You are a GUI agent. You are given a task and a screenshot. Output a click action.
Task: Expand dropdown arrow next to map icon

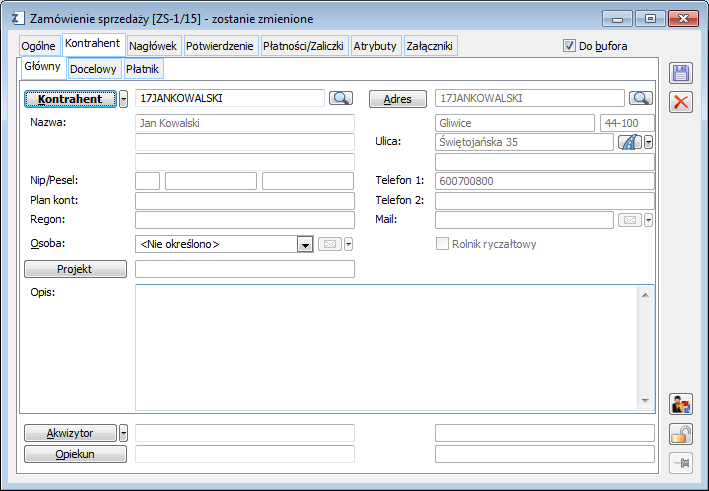pos(648,142)
